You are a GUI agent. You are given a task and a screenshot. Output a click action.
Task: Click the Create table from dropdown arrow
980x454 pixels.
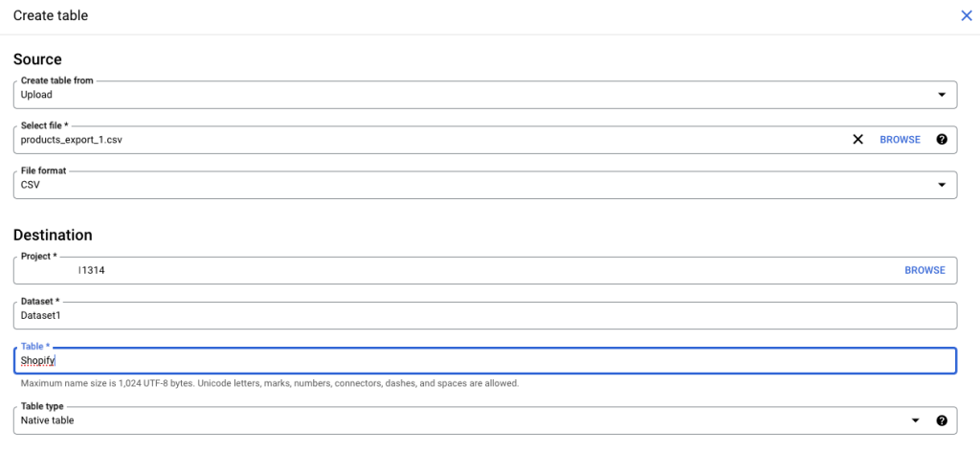click(942, 95)
